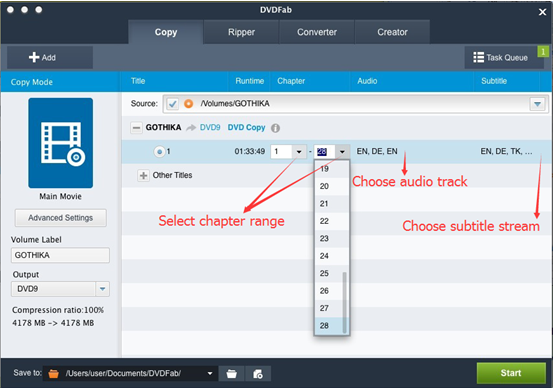Click the subtitle streams EN, DE, TK
The image size is (553, 388).
506,151
